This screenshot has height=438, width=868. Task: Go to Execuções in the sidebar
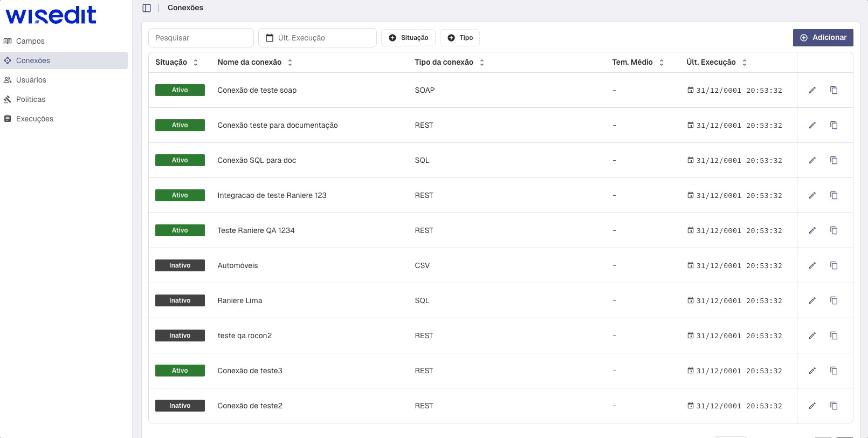(35, 119)
